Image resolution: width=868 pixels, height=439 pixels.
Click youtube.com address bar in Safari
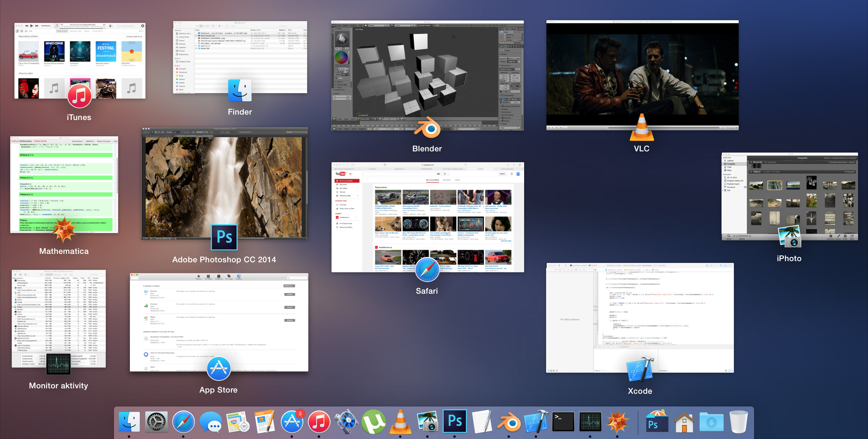(x=428, y=165)
